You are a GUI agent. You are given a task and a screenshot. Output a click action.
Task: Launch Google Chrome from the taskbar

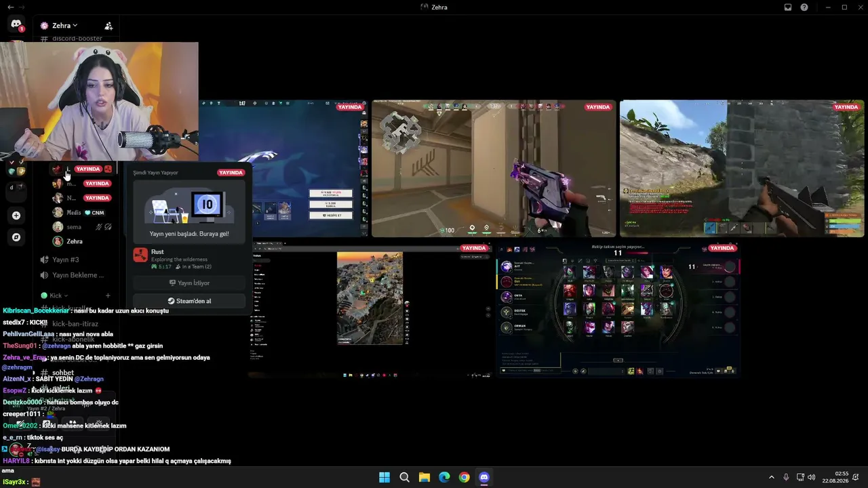click(464, 477)
